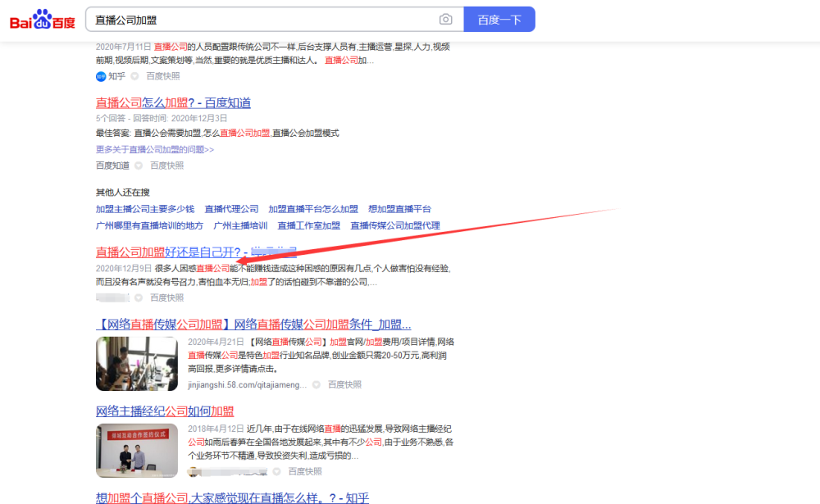Select related search 直播代理公司
Viewport: 820px width, 504px height.
232,209
